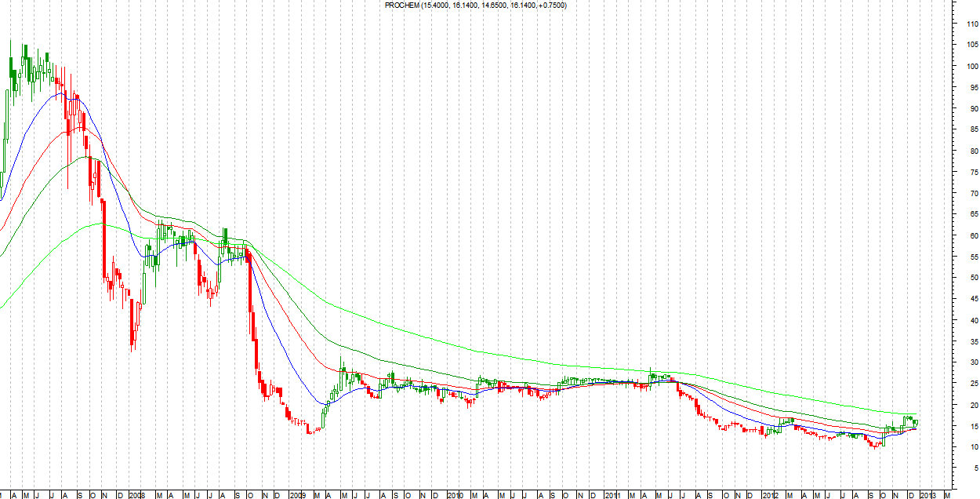The height and width of the screenshot is (499, 980).
Task: Click the 2010 year marker on time axis
Action: (456, 495)
